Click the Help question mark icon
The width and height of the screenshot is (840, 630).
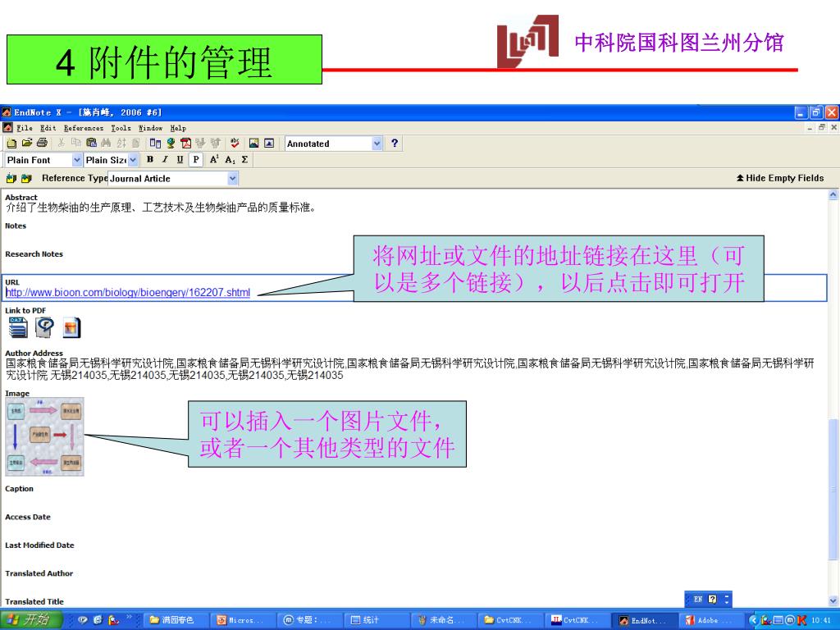[x=395, y=143]
